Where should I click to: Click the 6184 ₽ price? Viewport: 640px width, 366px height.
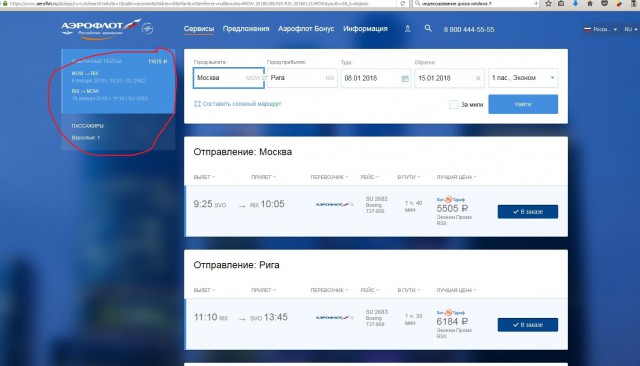pyautogui.click(x=452, y=322)
